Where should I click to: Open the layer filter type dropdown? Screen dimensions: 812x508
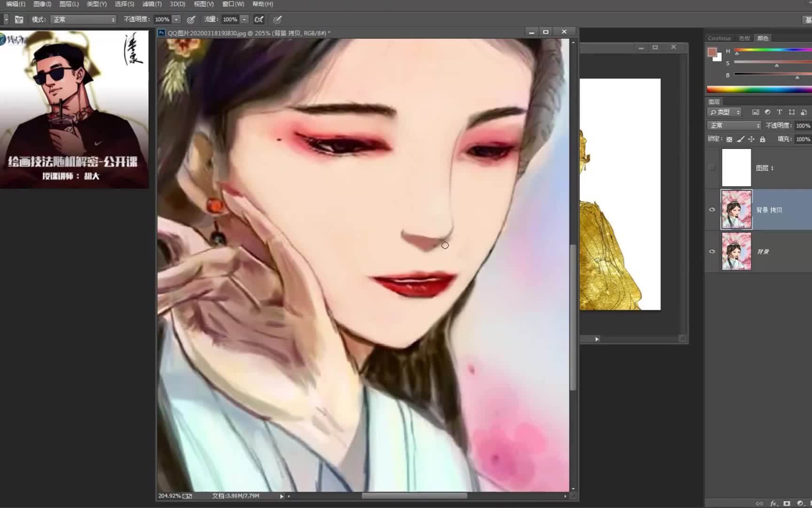[725, 112]
